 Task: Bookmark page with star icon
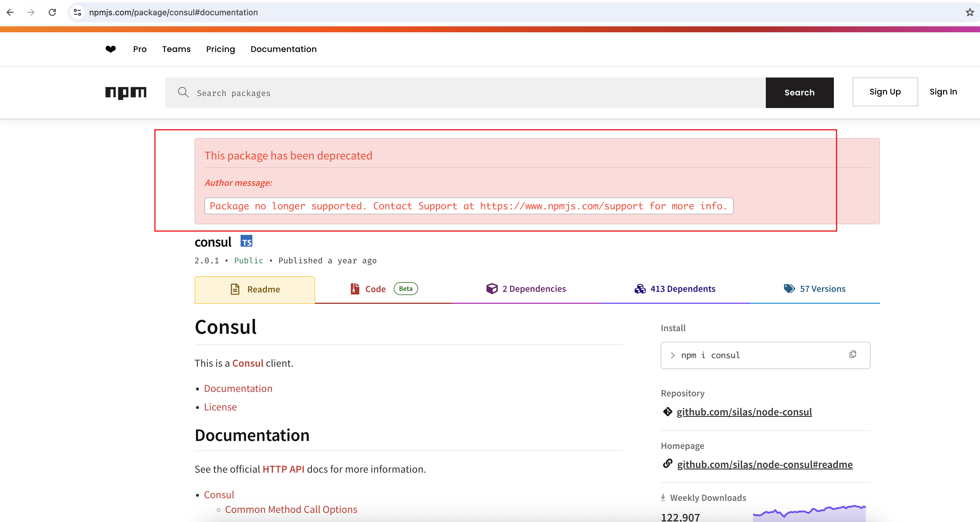click(969, 12)
